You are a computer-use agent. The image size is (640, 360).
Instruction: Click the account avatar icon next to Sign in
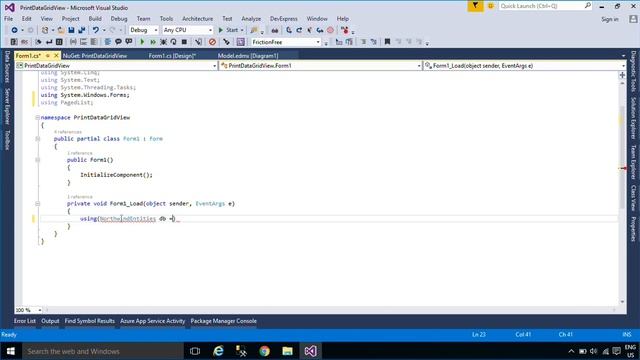pos(633,19)
